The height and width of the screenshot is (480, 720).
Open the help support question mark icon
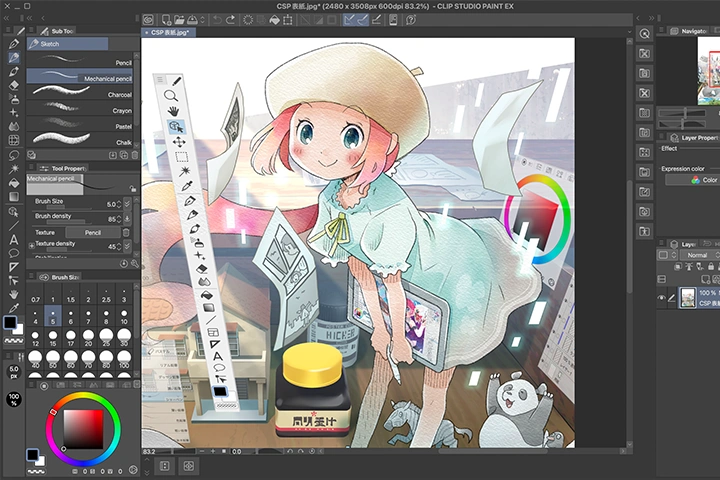pyautogui.click(x=411, y=20)
